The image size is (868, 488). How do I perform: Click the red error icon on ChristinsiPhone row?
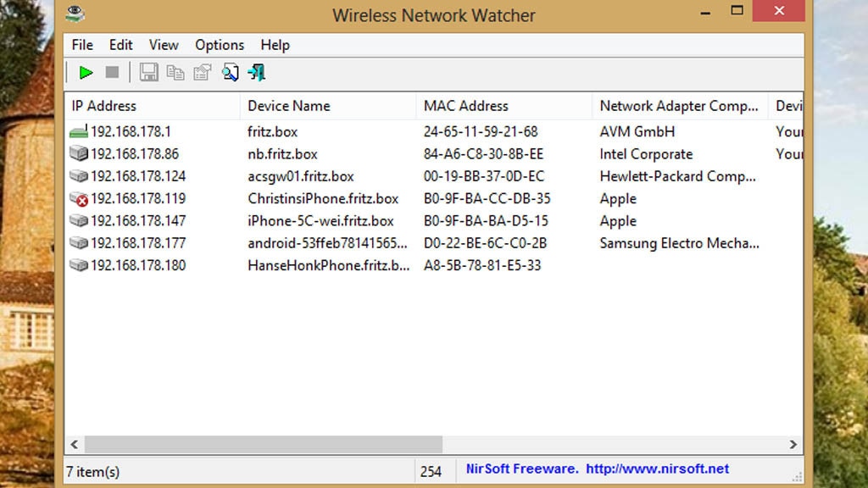click(80, 198)
